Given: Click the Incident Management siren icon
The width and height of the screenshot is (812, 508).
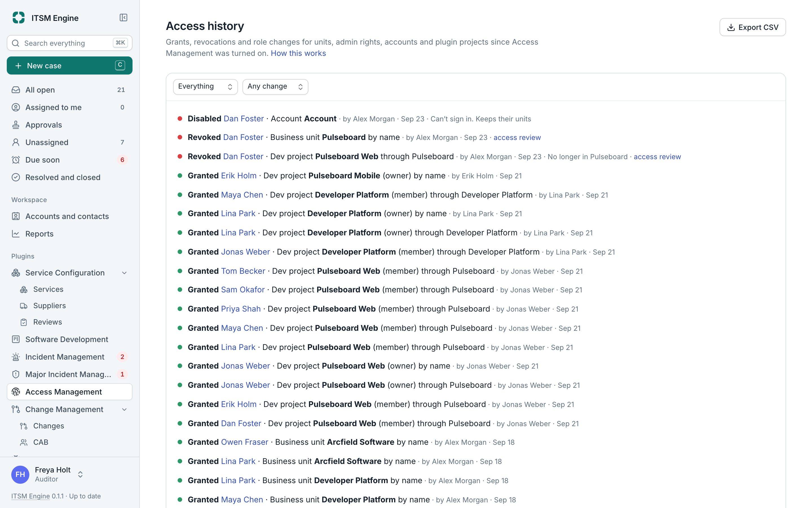Looking at the screenshot, I should (x=16, y=356).
